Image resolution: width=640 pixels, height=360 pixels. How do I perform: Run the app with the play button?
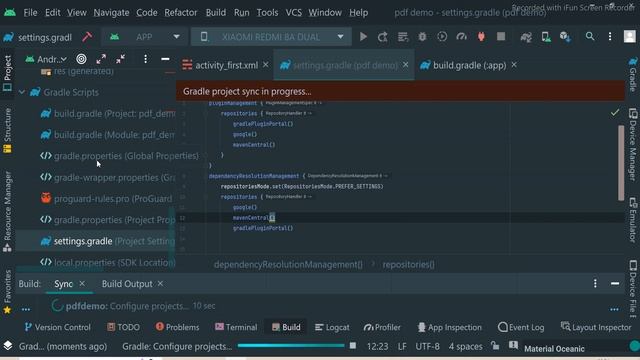click(363, 37)
